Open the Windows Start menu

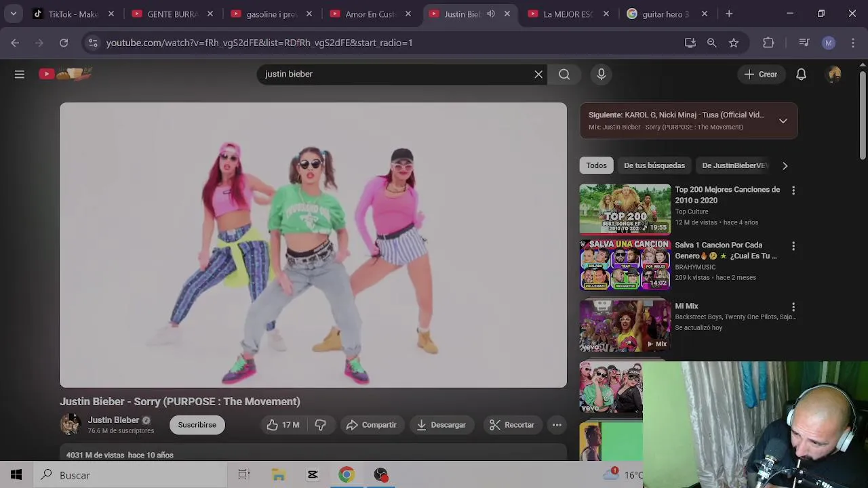click(16, 475)
